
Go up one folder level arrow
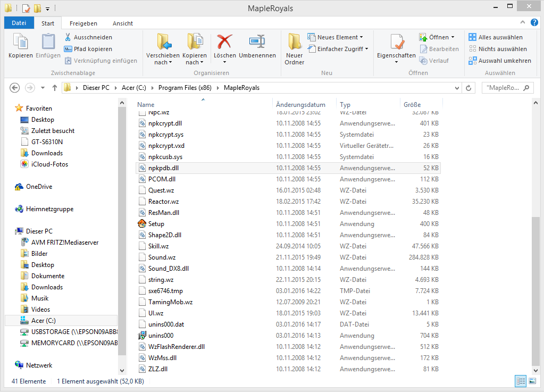pos(54,88)
